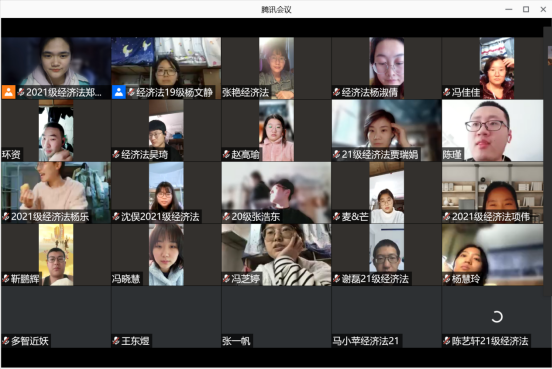Click loading spinner in 陈艺轩 tile
Screen dimensions: 552x369
click(497, 317)
